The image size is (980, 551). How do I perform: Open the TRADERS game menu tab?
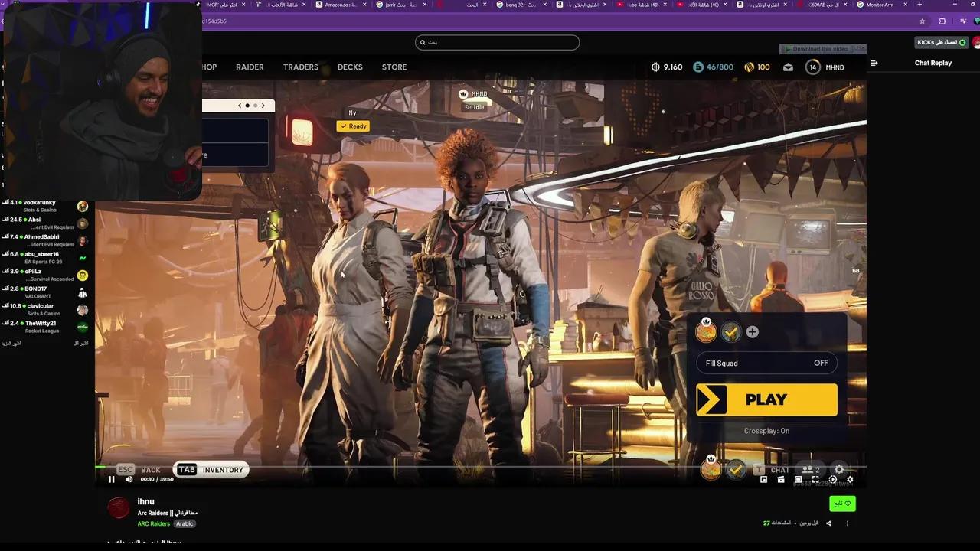coord(300,67)
